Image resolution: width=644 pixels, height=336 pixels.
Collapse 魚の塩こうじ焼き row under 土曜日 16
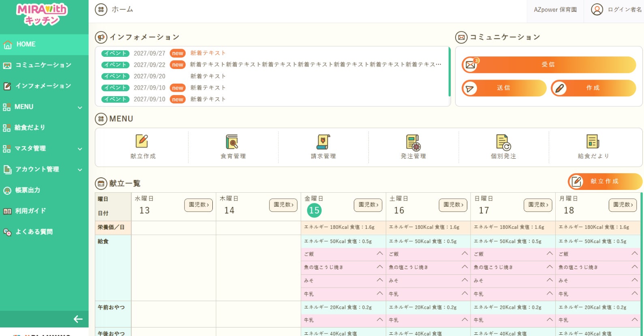[465, 267]
